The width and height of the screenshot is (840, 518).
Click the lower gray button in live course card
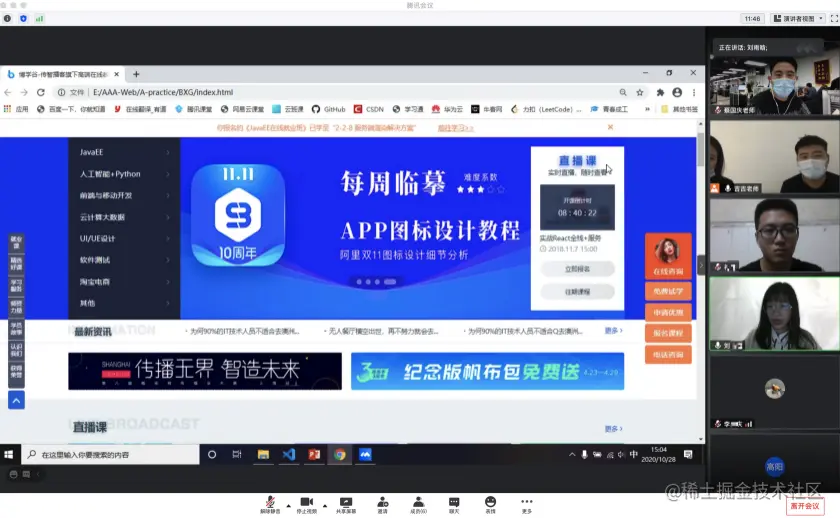click(578, 292)
